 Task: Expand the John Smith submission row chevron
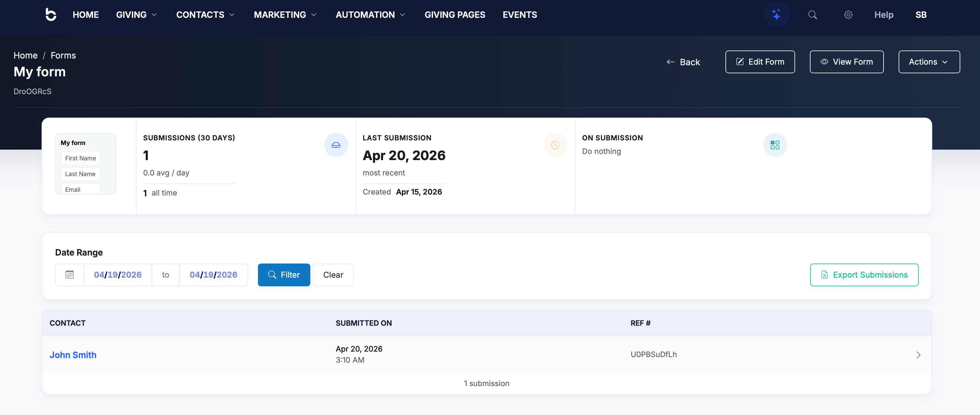(918, 355)
